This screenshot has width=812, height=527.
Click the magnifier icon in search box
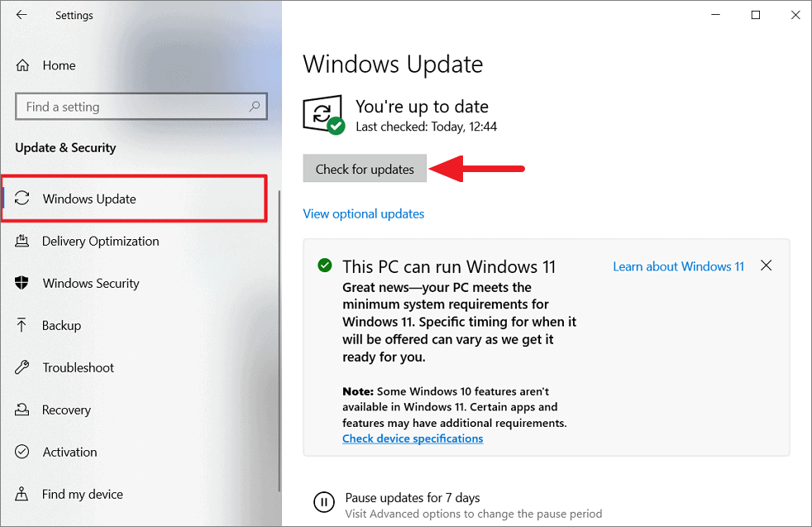pos(255,106)
